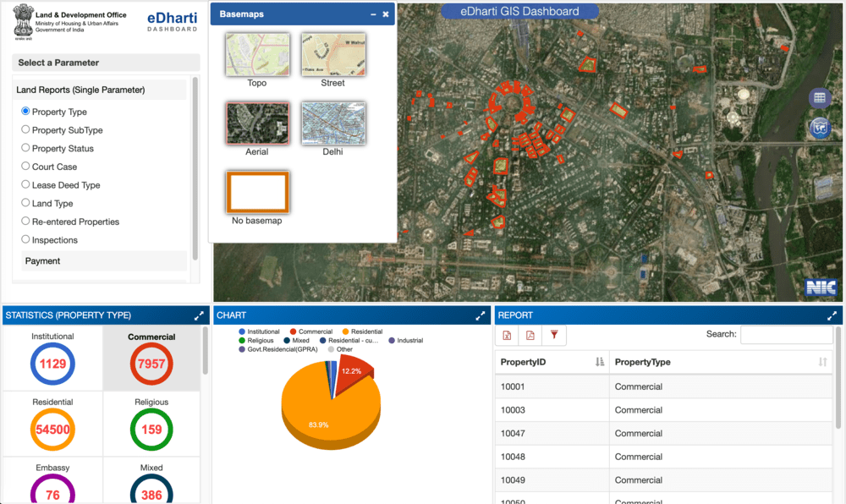The image size is (846, 504).
Task: Toggle Residential legend item in chart
Action: click(x=362, y=332)
